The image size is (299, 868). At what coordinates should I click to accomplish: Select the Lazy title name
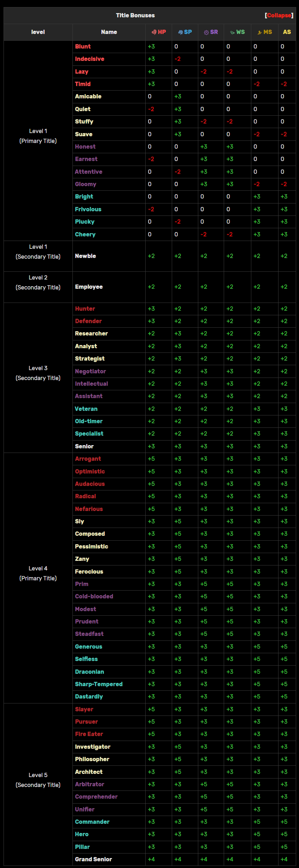(x=82, y=71)
